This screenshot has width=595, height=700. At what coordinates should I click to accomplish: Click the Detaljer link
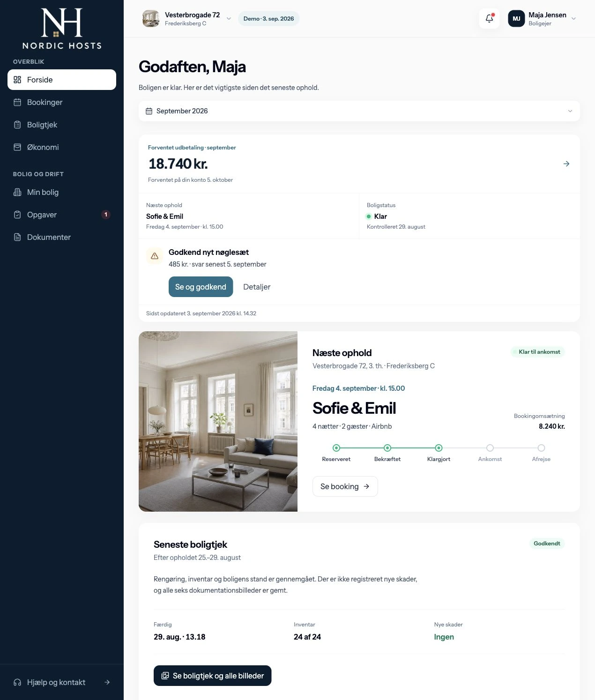pyautogui.click(x=257, y=287)
